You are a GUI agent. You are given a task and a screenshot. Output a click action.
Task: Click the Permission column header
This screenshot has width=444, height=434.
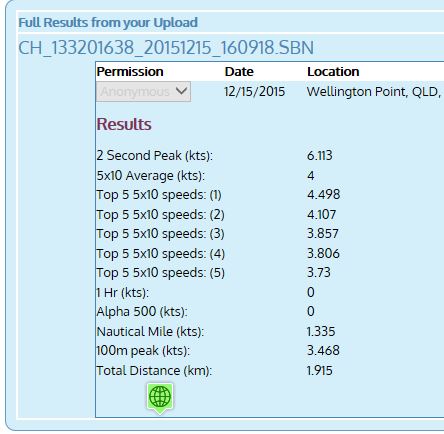pos(130,72)
